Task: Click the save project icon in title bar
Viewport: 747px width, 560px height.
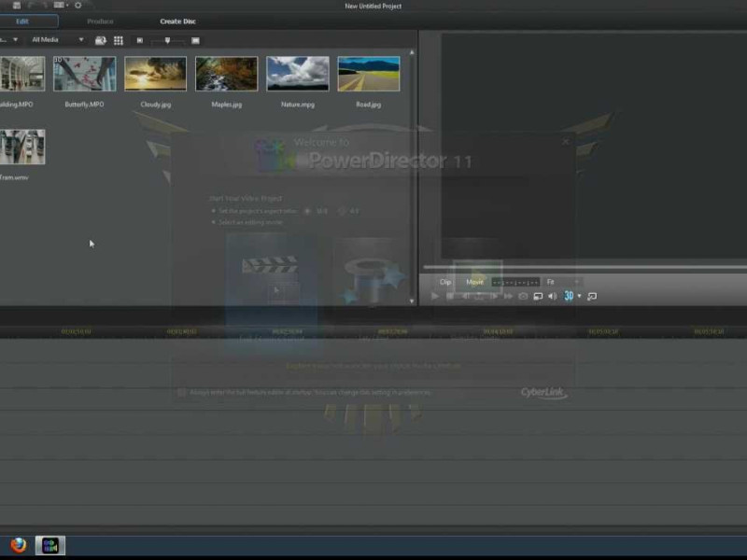Action: click(x=17, y=6)
